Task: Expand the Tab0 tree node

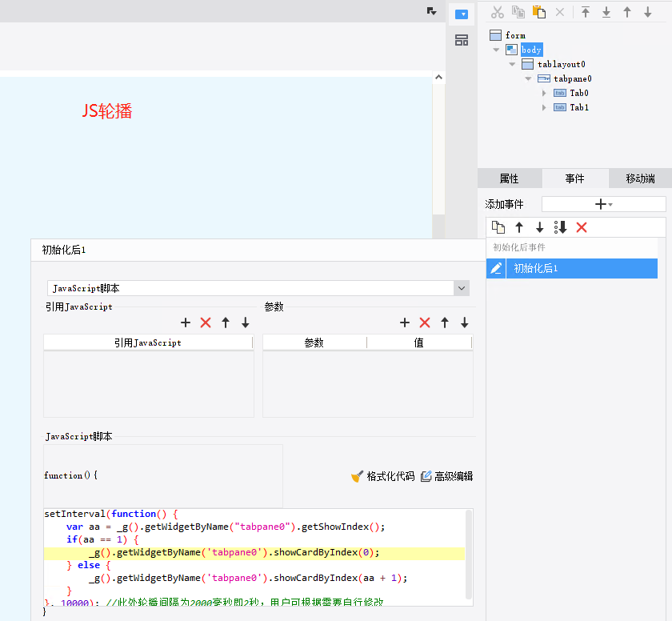Action: pyautogui.click(x=544, y=93)
